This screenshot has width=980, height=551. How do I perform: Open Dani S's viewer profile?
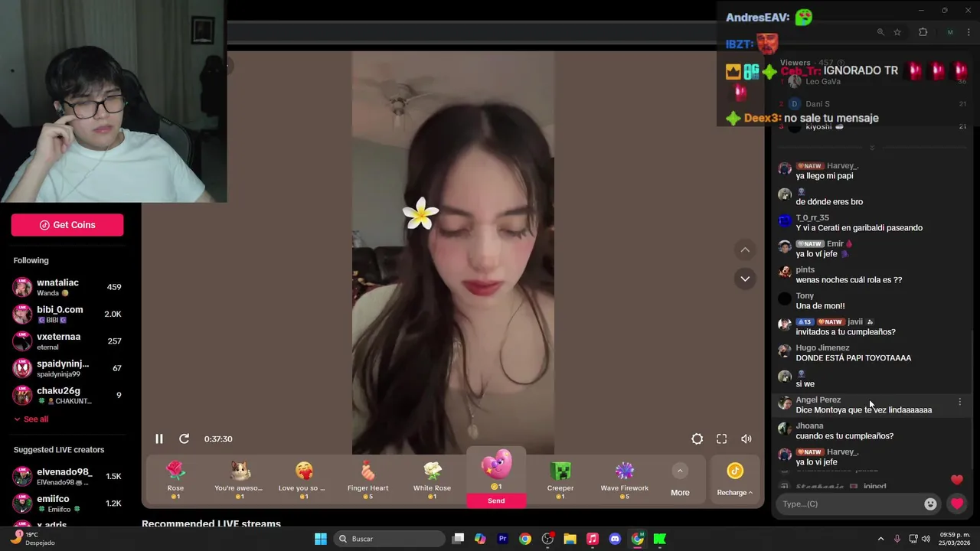[818, 104]
